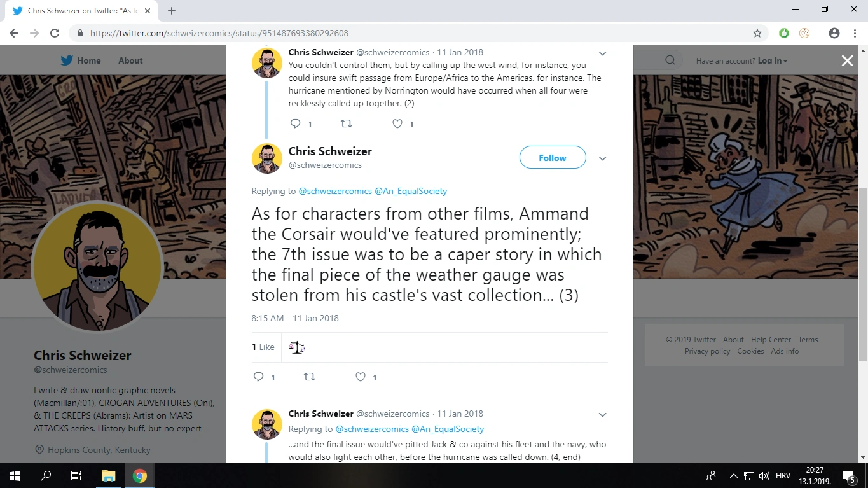Open the Log in dropdown

click(x=773, y=60)
